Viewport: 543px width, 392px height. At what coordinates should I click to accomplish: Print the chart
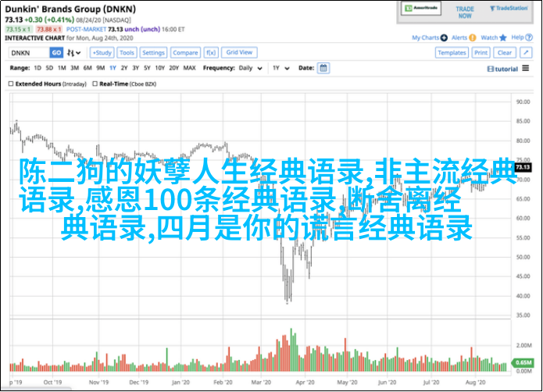481,52
